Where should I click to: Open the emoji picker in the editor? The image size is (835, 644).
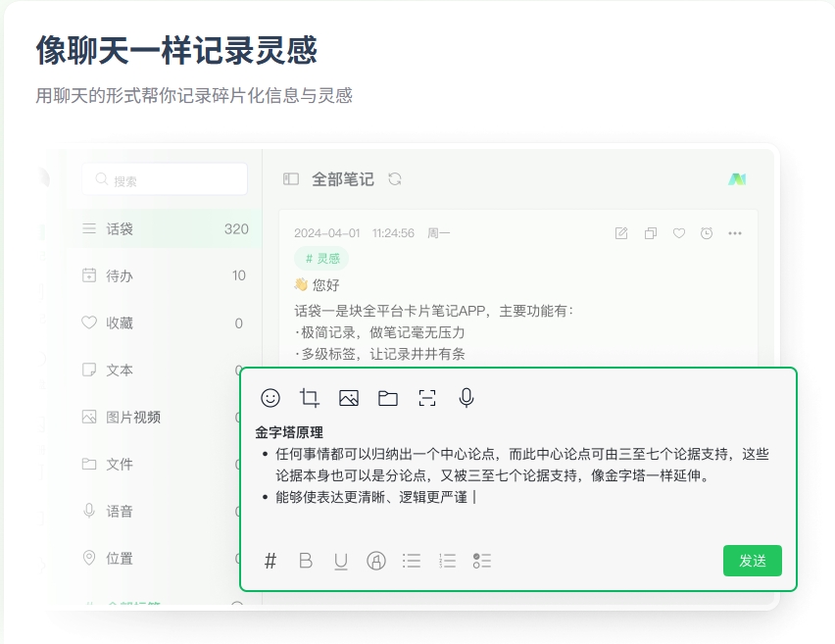270,398
